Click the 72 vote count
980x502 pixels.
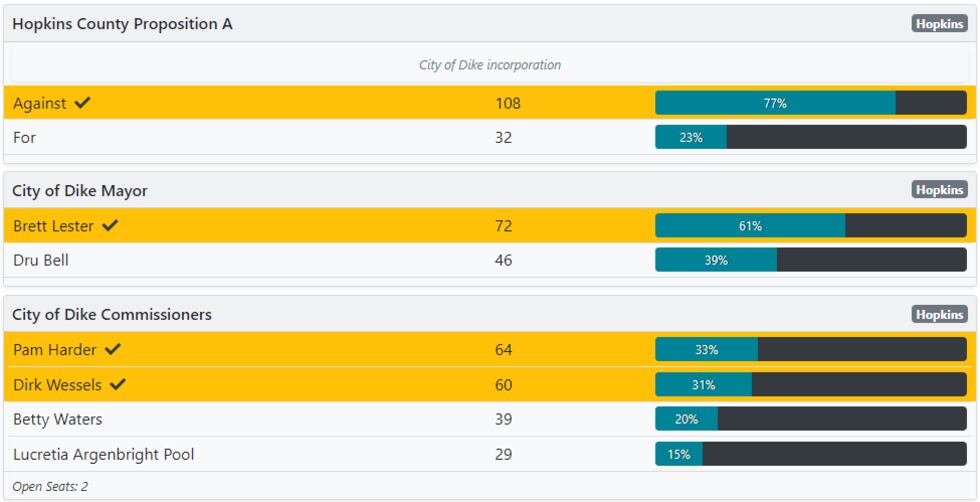tap(503, 226)
